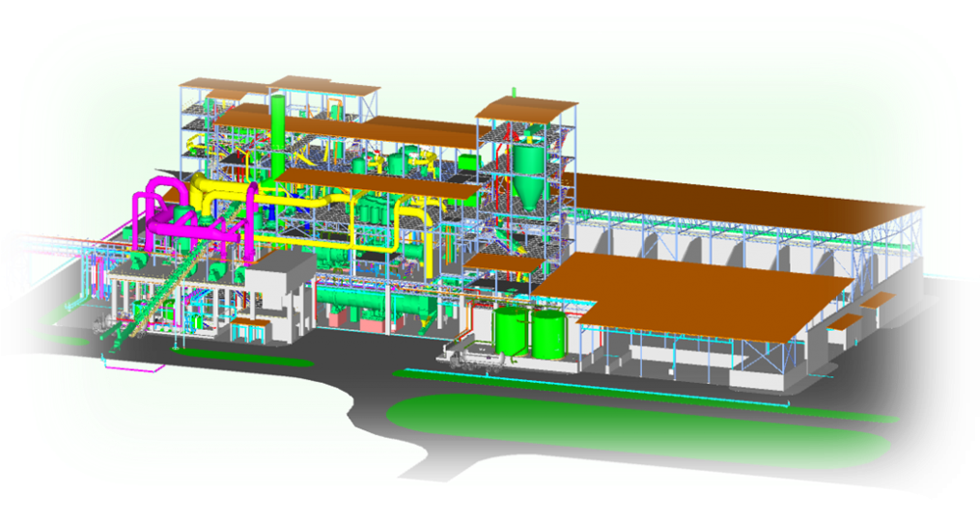Select the right green cylindrical storage tank
Viewport: 980px width, 521px height.
548,334
